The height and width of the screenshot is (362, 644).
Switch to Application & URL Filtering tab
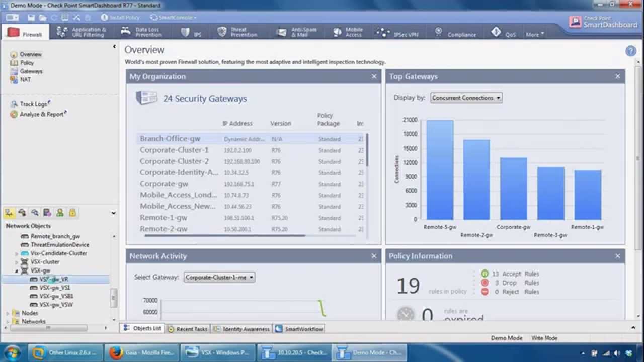[x=82, y=33]
